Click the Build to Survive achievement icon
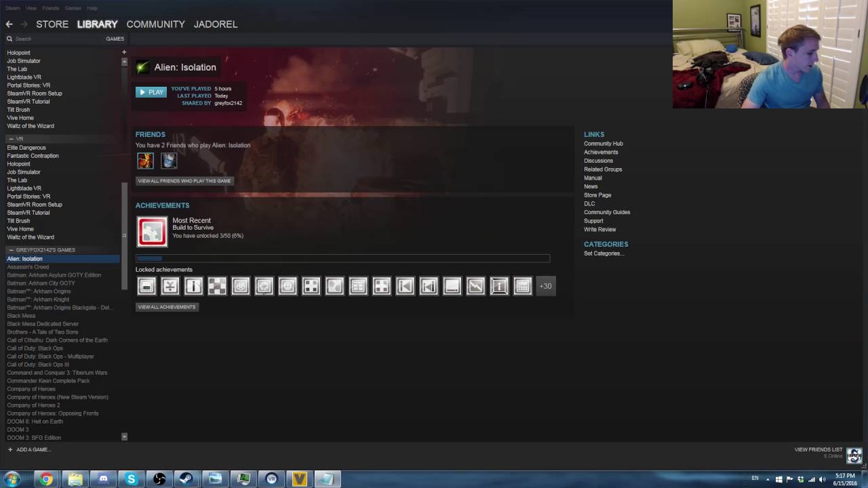Image resolution: width=868 pixels, height=488 pixels. pyautogui.click(x=152, y=232)
